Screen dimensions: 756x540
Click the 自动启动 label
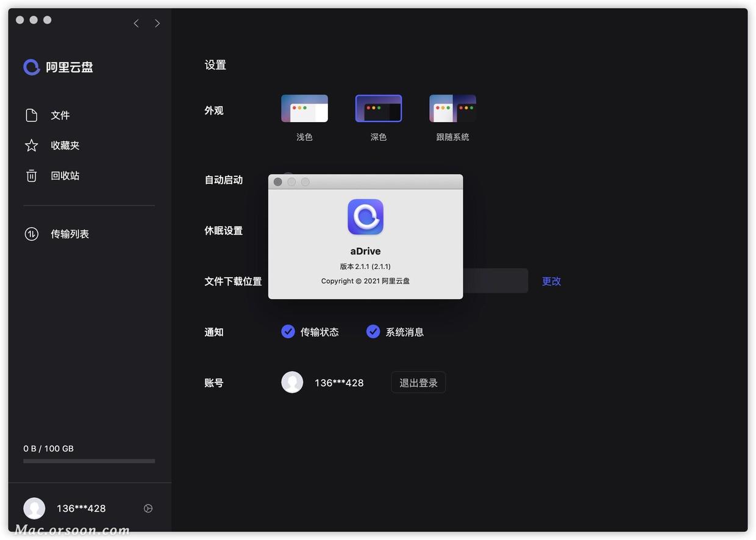224,180
